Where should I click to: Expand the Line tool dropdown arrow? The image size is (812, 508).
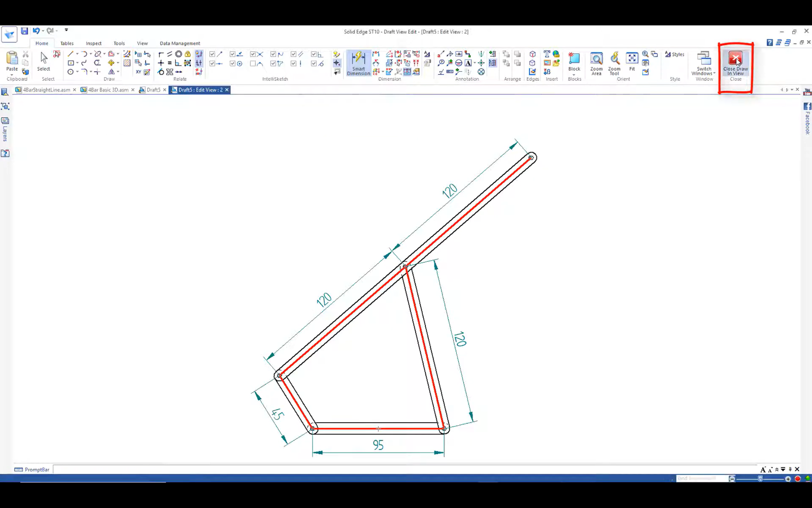point(77,54)
